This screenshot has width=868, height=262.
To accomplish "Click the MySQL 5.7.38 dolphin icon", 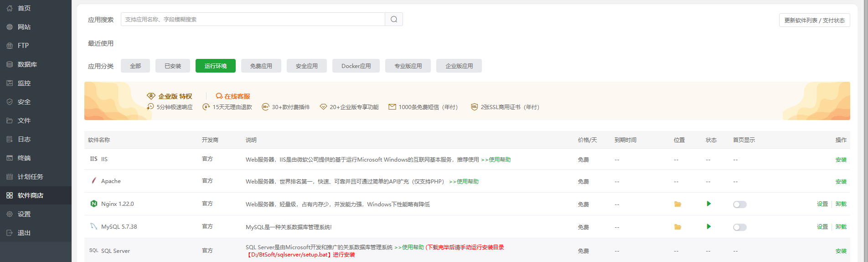I will coord(94,226).
